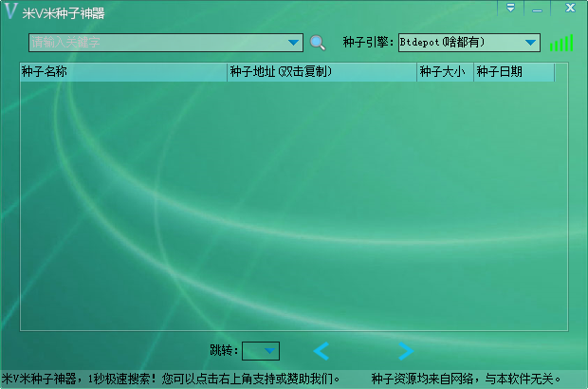Open the 跳转 page jump dropdown
Screen dimensions: 588x389
[261, 352]
